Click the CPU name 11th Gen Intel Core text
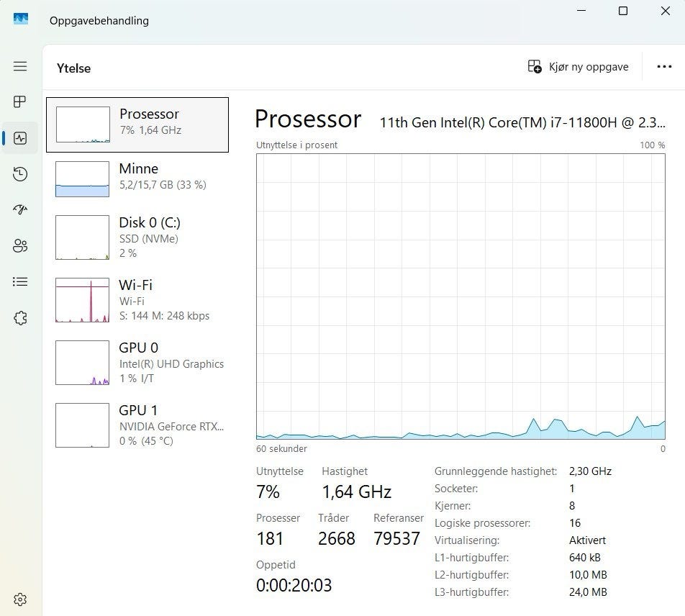The image size is (685, 616). click(522, 122)
